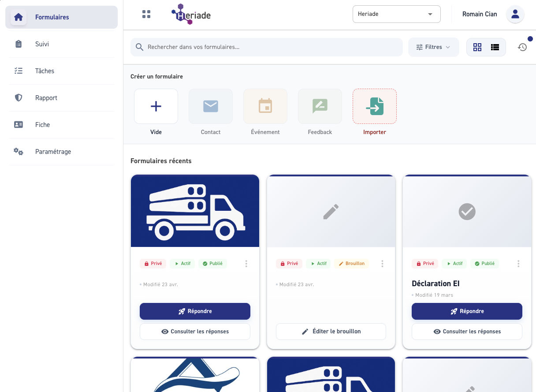Click Actif badge on Déclaration EI card
The width and height of the screenshot is (536, 392).
pyautogui.click(x=454, y=264)
